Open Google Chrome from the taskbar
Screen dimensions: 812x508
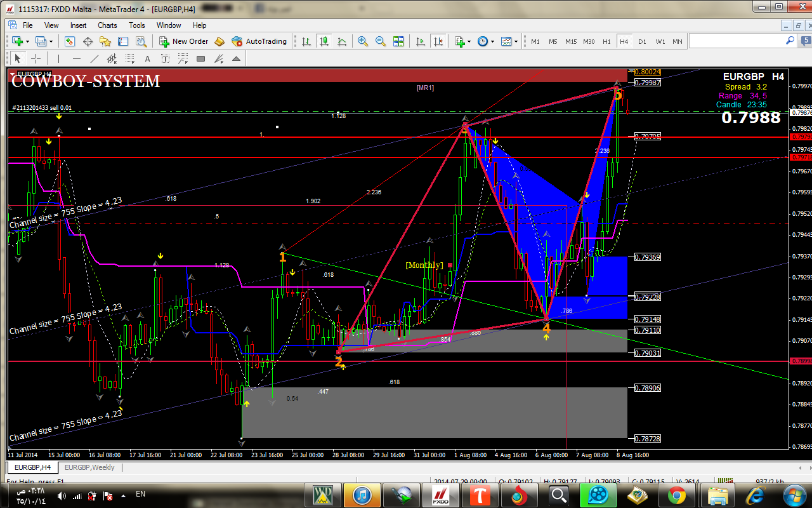676,495
